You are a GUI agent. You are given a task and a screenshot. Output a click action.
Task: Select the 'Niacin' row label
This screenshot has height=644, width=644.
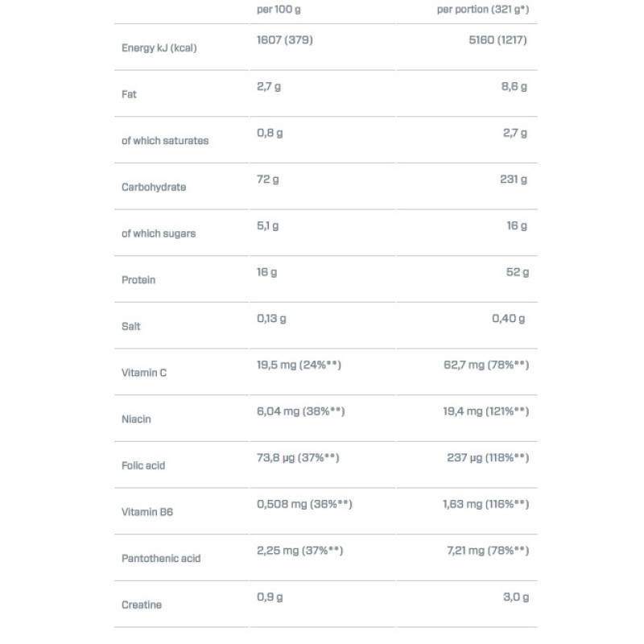[x=136, y=419]
